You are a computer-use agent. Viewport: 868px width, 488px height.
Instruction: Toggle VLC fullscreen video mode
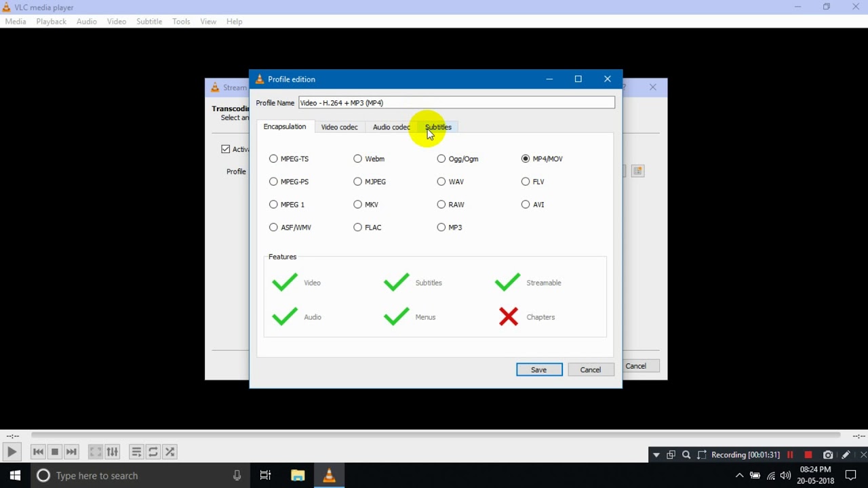(x=96, y=451)
